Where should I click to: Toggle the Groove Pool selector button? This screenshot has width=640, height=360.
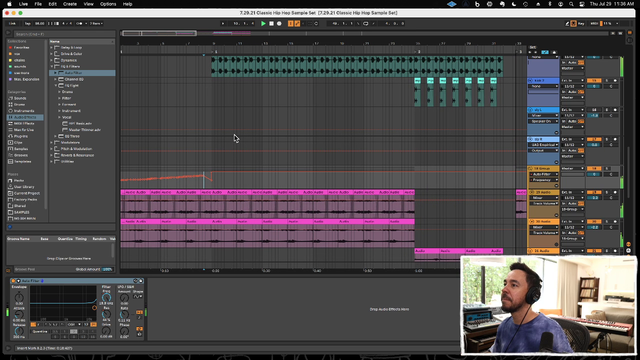click(x=8, y=270)
